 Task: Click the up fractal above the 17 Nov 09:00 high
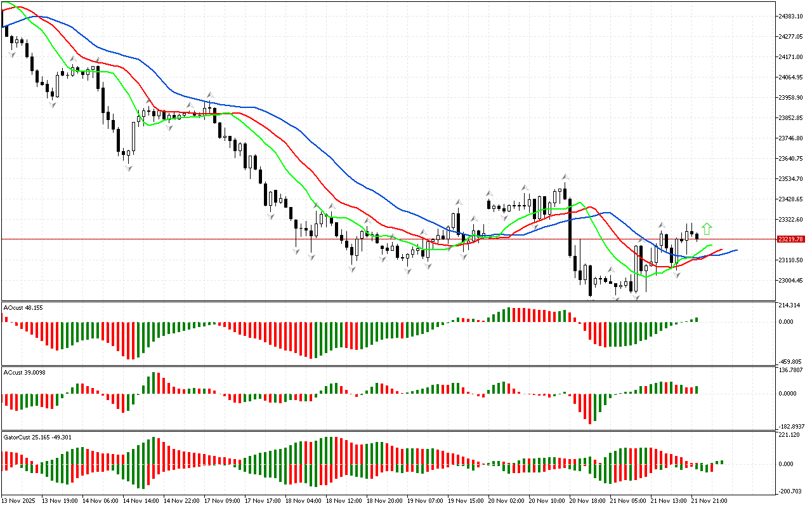coord(209,95)
